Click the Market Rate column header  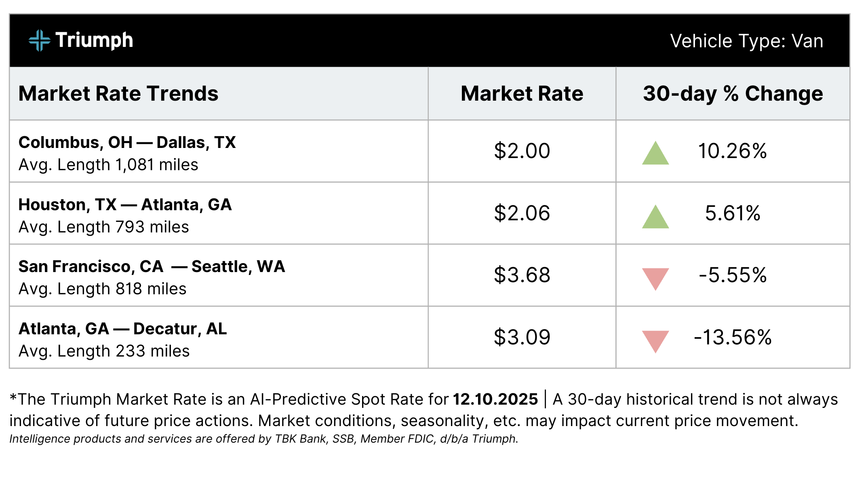point(522,94)
